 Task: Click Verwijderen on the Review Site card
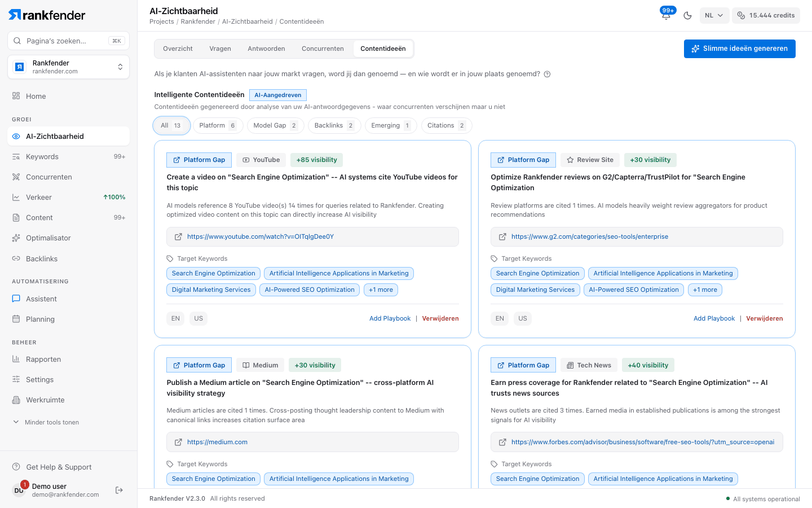764,318
